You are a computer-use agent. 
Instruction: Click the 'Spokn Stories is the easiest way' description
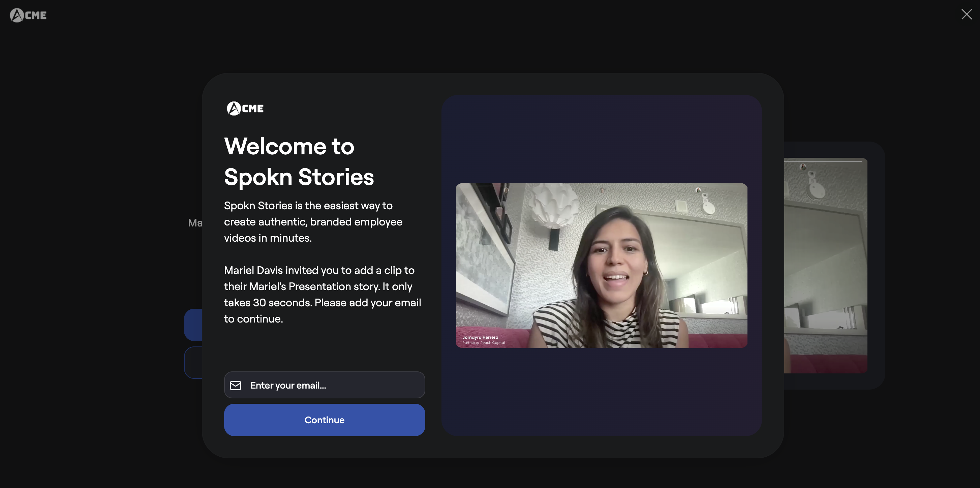coord(313,222)
